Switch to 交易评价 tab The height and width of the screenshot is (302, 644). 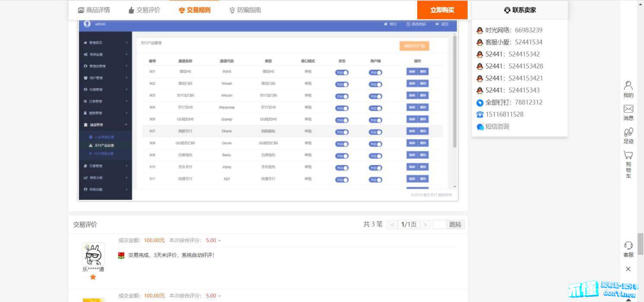(x=144, y=10)
